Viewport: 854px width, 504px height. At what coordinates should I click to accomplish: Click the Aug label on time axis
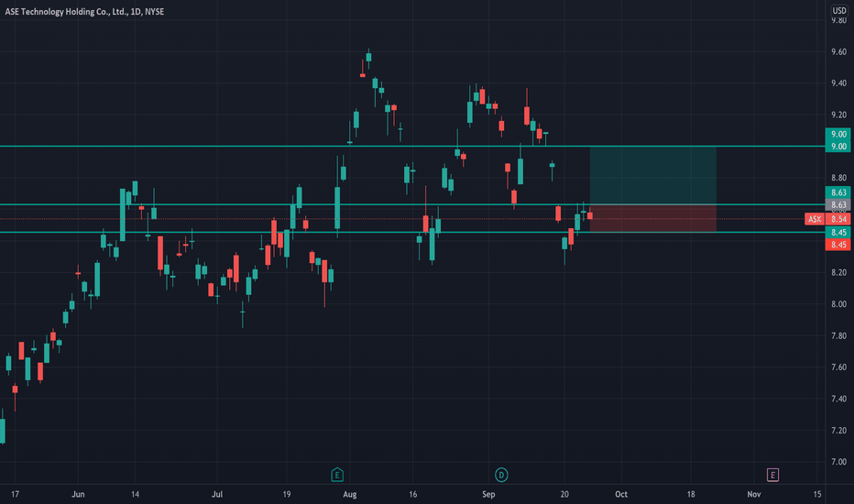tap(350, 494)
